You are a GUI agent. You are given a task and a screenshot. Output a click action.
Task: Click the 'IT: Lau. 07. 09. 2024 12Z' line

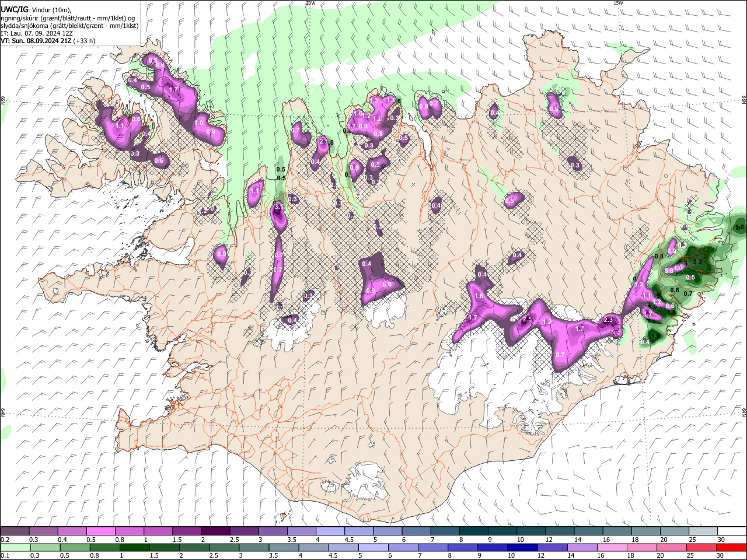tap(36, 33)
